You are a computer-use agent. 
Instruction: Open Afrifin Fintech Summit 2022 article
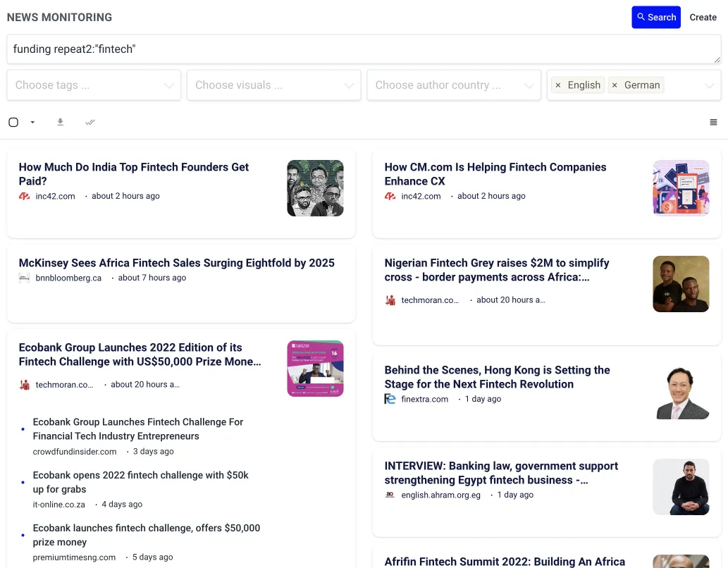point(505,562)
